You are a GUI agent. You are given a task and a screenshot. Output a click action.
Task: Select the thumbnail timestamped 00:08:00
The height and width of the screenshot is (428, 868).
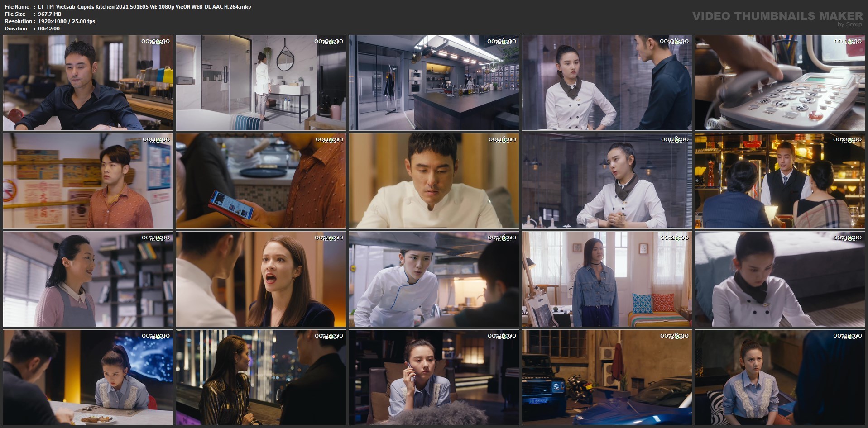607,83
